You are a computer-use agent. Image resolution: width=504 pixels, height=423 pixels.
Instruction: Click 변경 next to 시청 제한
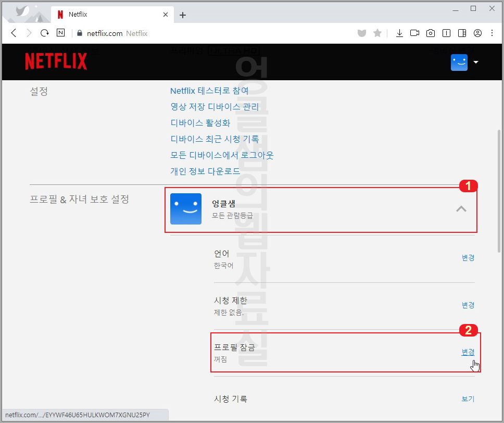pyautogui.click(x=468, y=305)
